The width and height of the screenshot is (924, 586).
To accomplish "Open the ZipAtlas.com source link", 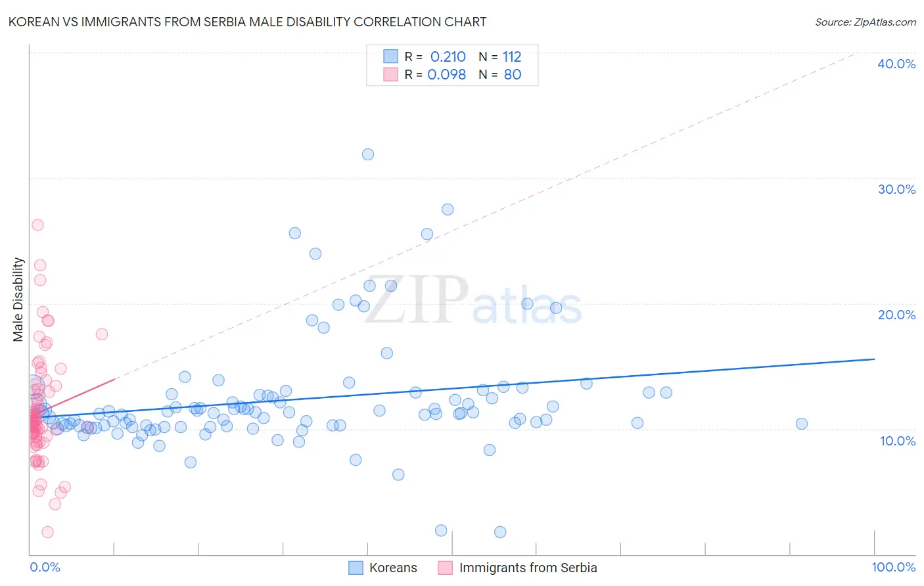I will 866,22.
